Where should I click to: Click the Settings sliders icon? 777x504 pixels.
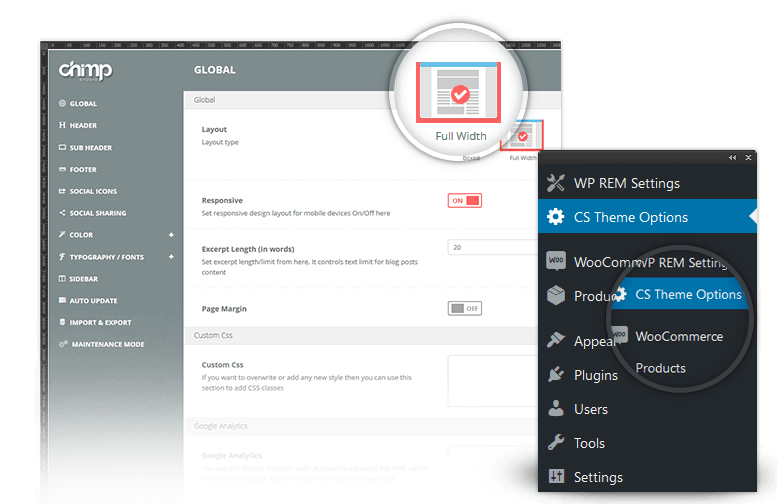point(555,476)
